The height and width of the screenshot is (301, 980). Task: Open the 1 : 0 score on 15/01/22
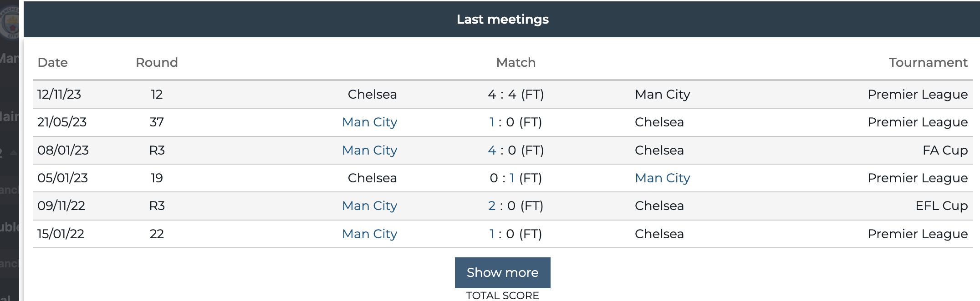point(516,234)
